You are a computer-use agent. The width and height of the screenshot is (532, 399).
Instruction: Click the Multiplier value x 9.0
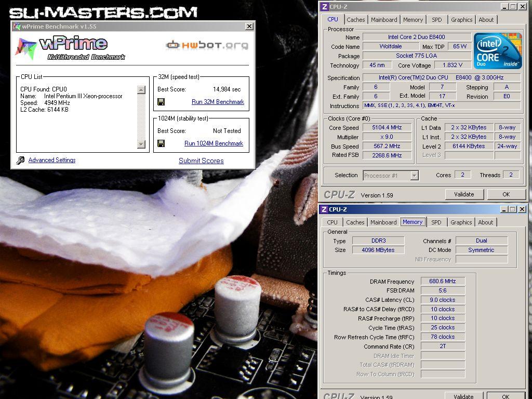[387, 137]
